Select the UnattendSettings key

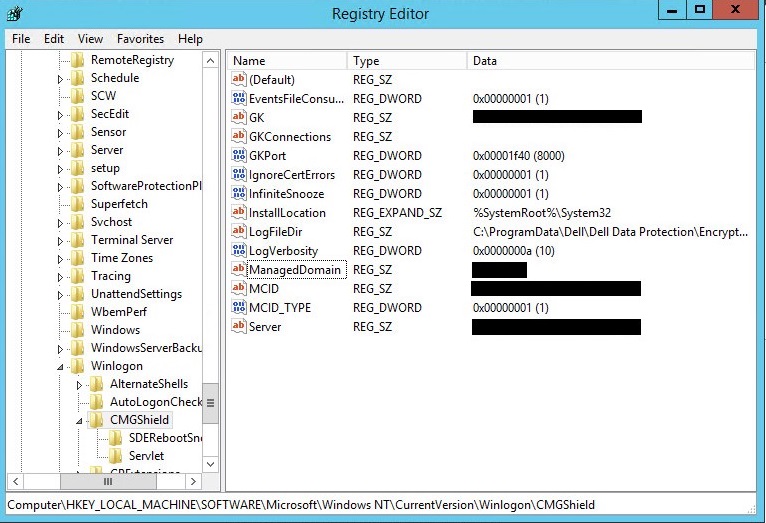tap(136, 293)
